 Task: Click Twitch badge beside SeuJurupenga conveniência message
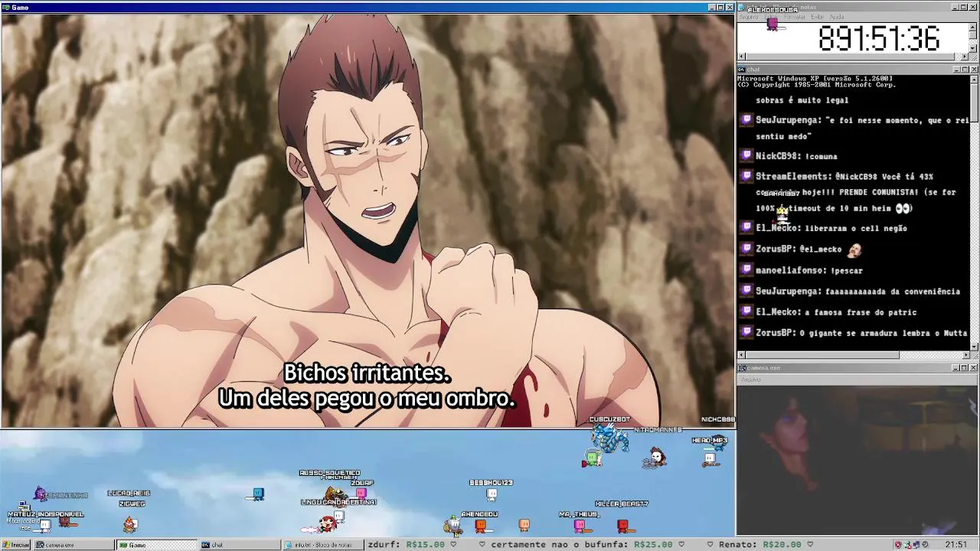pyautogui.click(x=747, y=291)
